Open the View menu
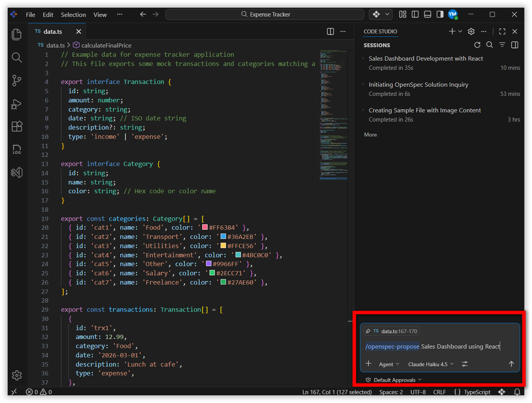532x403 pixels. (100, 15)
